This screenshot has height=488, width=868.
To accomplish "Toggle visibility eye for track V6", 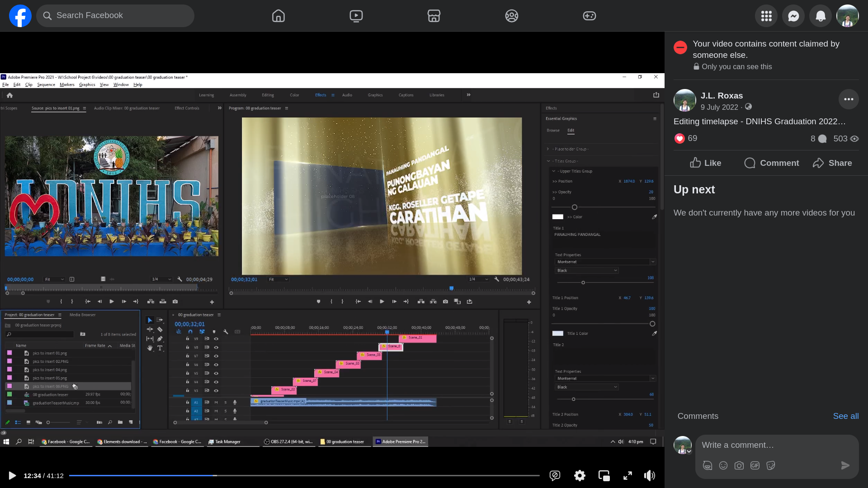I will (x=216, y=365).
